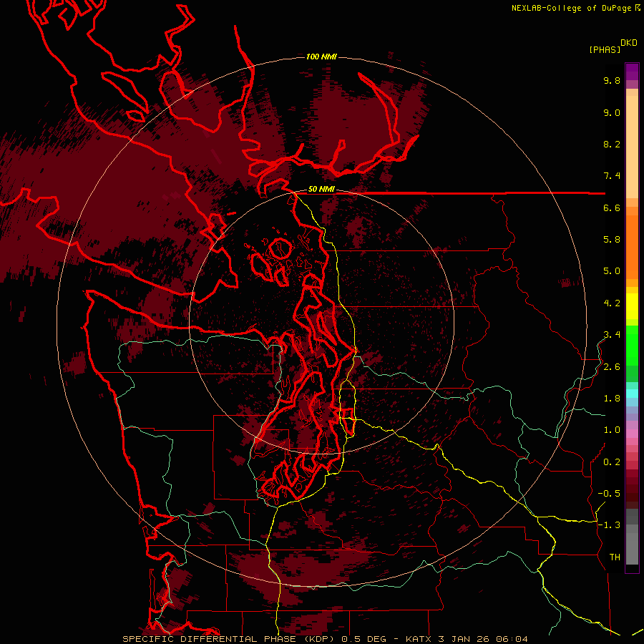Select the 5.8 scale value label

coord(612,239)
